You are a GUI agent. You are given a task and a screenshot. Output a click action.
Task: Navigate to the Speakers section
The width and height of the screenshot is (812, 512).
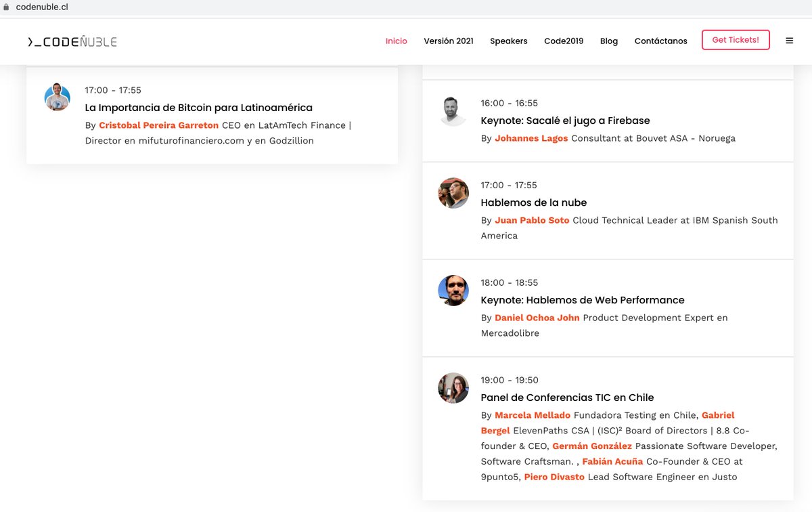[508, 41]
